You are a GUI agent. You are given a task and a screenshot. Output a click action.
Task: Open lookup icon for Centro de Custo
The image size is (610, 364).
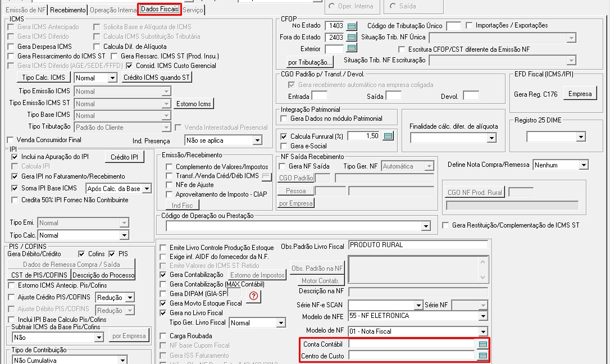pyautogui.click(x=483, y=356)
